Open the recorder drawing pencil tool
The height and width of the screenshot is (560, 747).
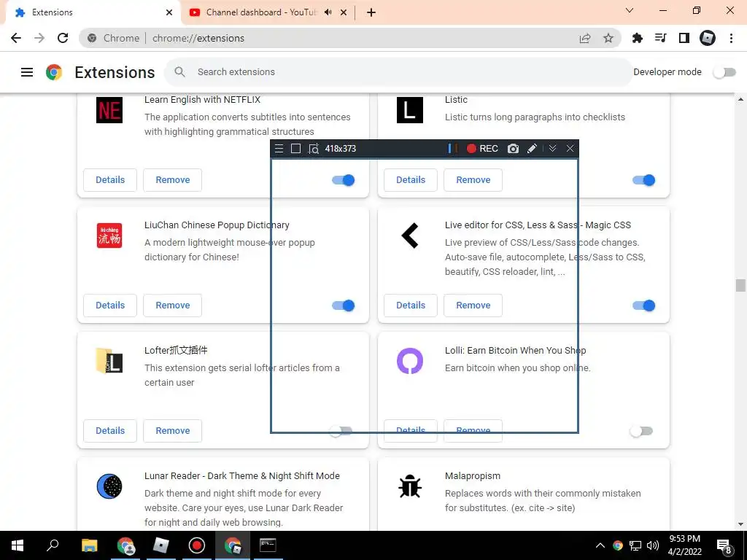pos(532,149)
